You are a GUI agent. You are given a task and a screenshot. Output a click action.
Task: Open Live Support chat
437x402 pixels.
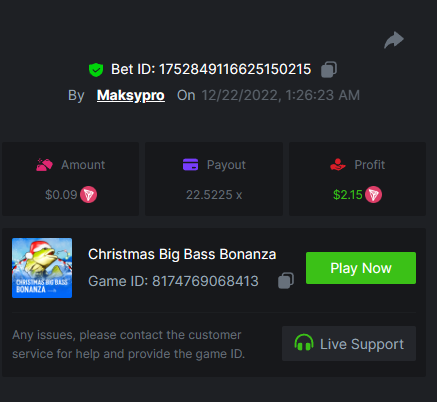pyautogui.click(x=349, y=343)
